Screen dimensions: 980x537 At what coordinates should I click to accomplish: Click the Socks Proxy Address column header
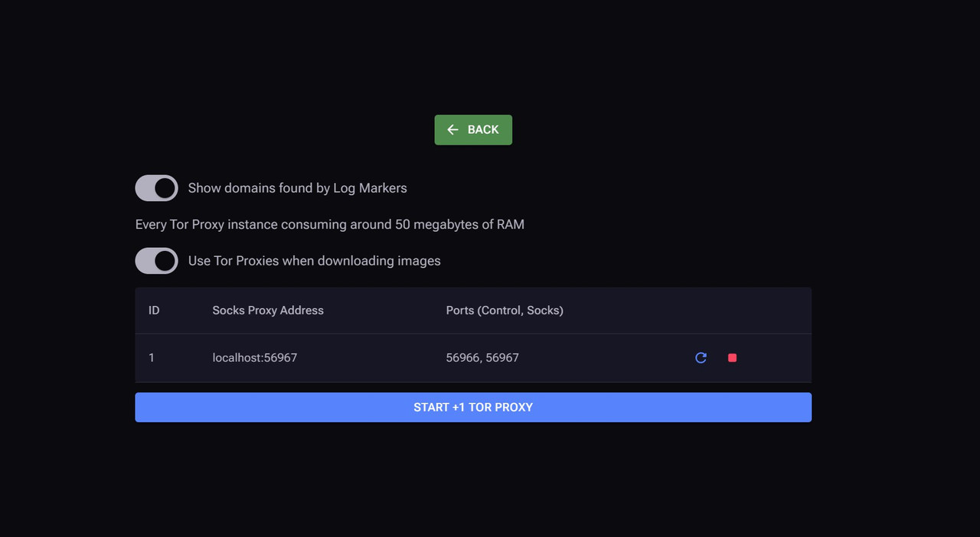coord(268,311)
